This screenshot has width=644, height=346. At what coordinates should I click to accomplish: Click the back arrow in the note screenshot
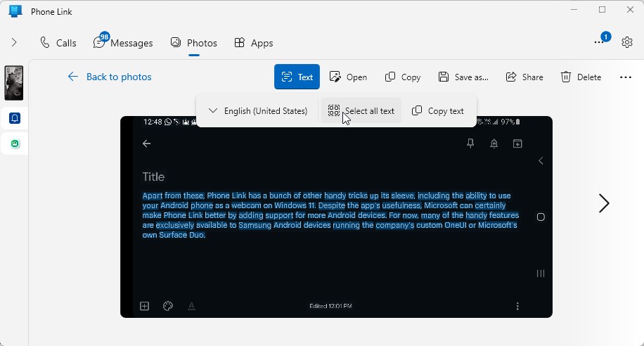pyautogui.click(x=147, y=143)
